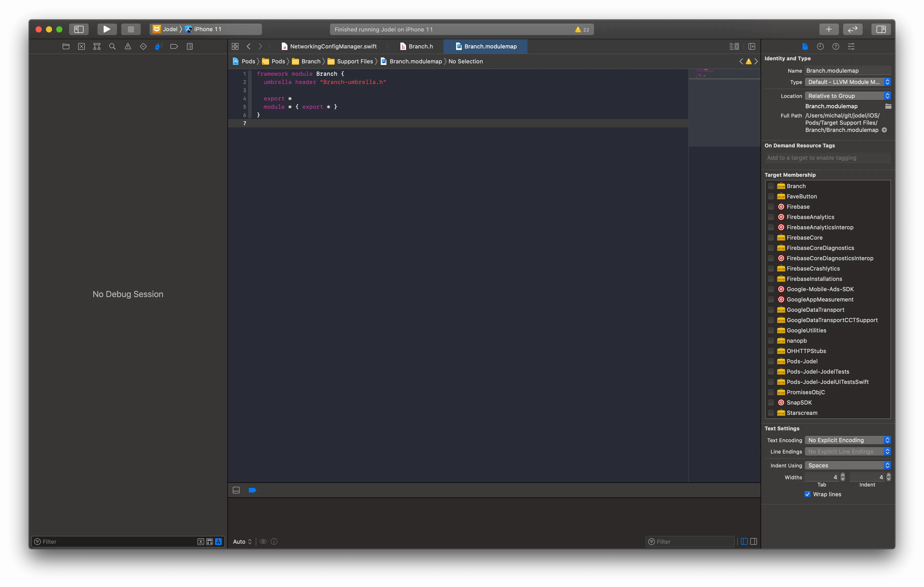Open the Find navigator magnifier

click(112, 46)
